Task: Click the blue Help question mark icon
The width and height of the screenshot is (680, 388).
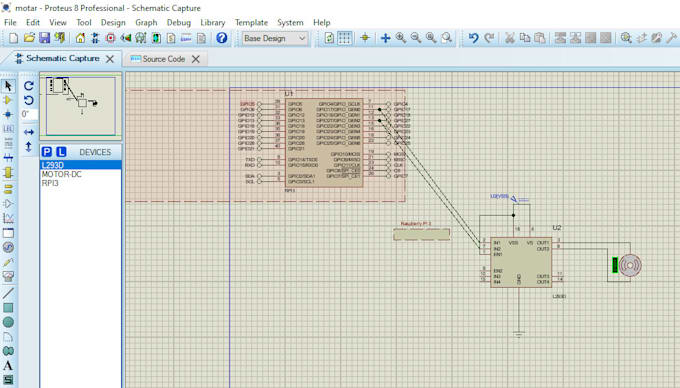Action: pos(222,38)
